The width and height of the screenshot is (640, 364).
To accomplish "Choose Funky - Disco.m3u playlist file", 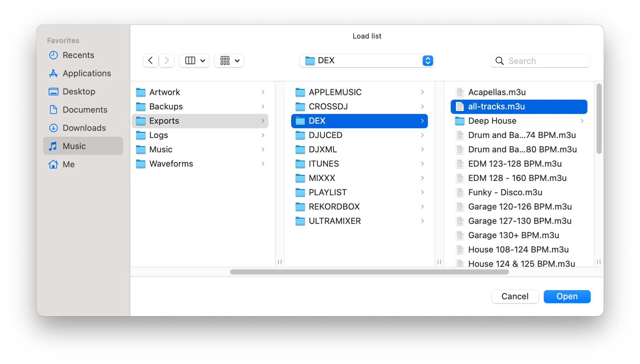I will 505,192.
